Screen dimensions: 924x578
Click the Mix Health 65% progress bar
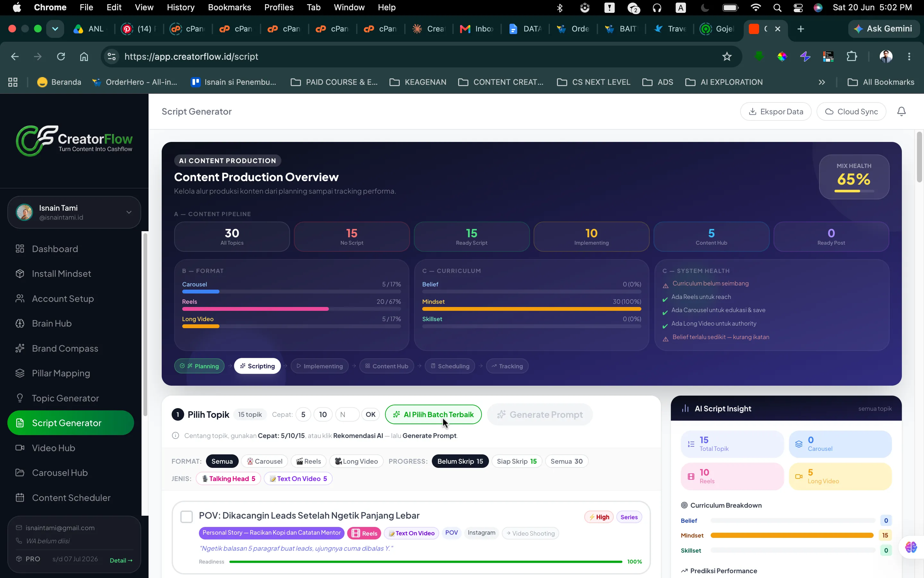(854, 191)
